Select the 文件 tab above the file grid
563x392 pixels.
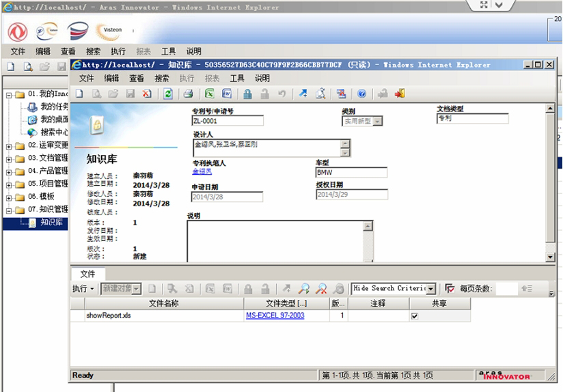(87, 274)
